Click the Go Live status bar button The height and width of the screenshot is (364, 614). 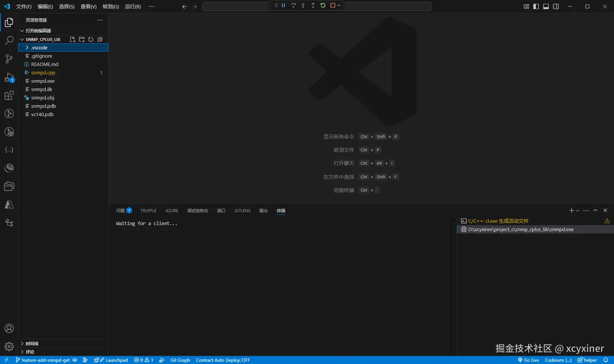point(529,360)
